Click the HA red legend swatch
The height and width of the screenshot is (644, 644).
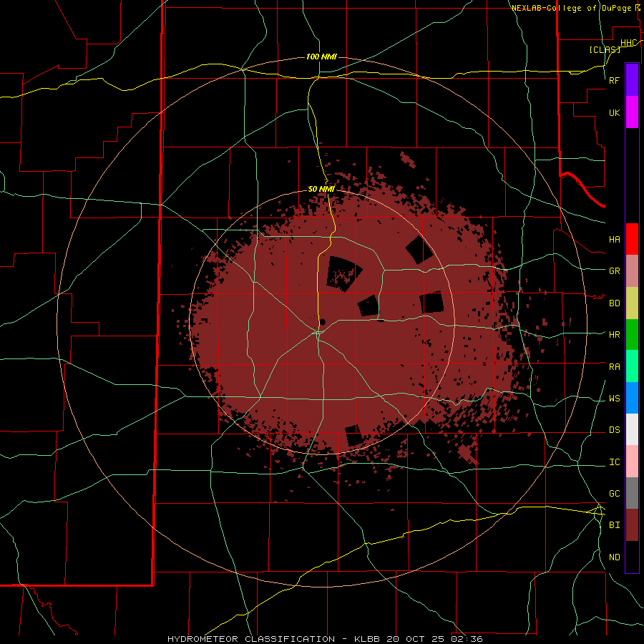coord(632,239)
